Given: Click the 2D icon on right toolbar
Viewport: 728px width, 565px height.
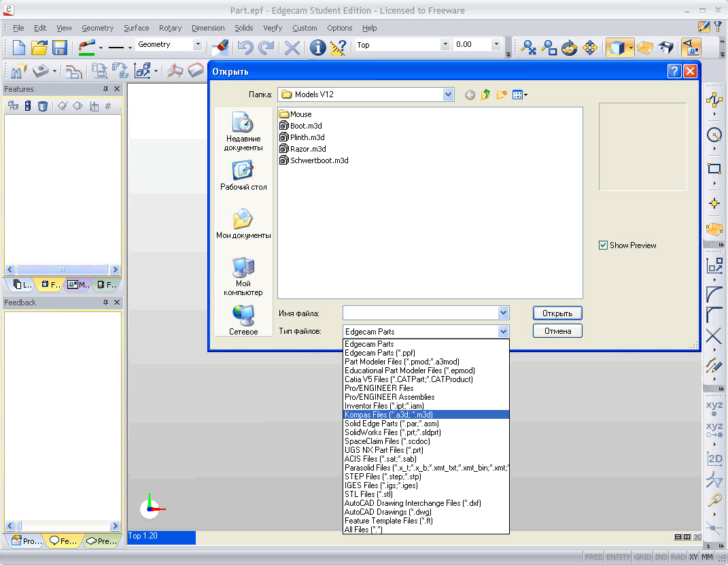Looking at the screenshot, I should coord(714,459).
